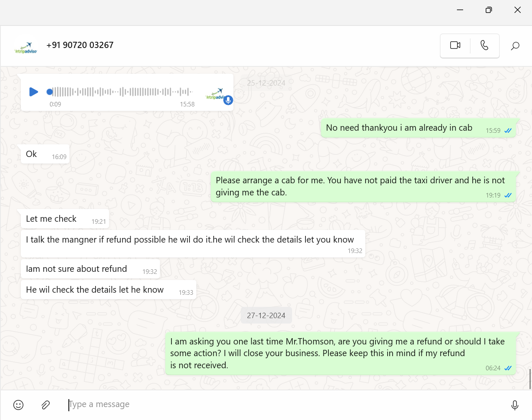Click the "Ok" received message
This screenshot has height=420, width=532.
(x=32, y=154)
